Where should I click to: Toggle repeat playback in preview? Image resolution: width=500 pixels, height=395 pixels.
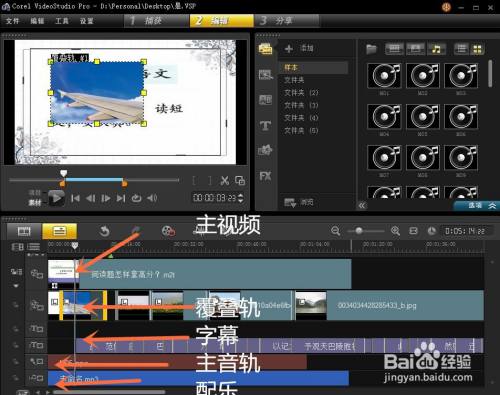(136, 198)
